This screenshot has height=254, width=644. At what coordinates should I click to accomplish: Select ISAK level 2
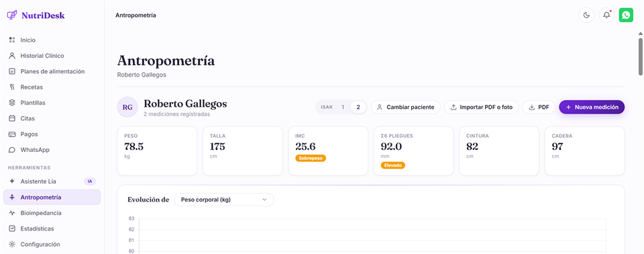[x=358, y=107]
